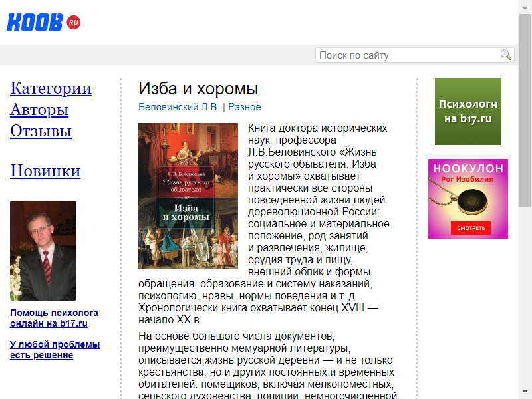Click the scrollbar up arrow

click(525, 7)
